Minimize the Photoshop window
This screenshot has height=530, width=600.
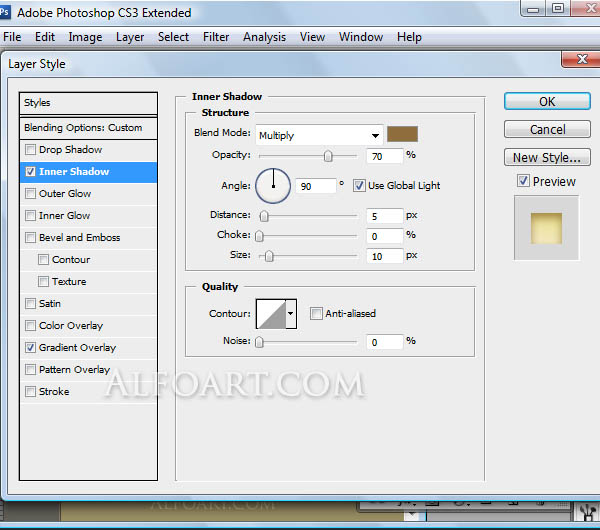(x=533, y=9)
